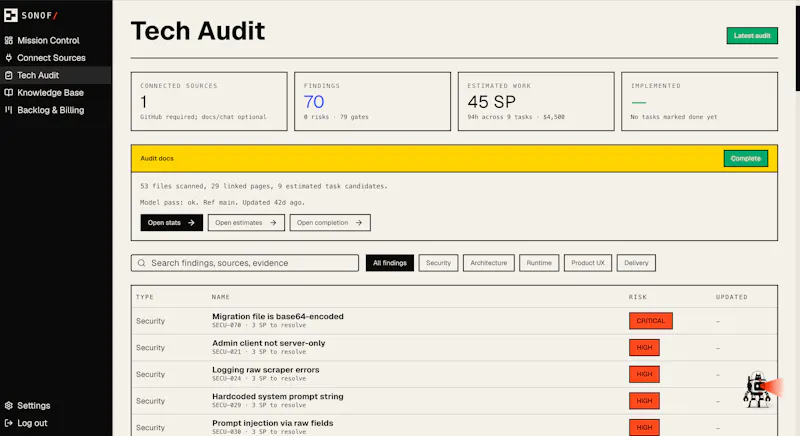Click the Latest audit button
800x436 pixels.
pyautogui.click(x=752, y=36)
